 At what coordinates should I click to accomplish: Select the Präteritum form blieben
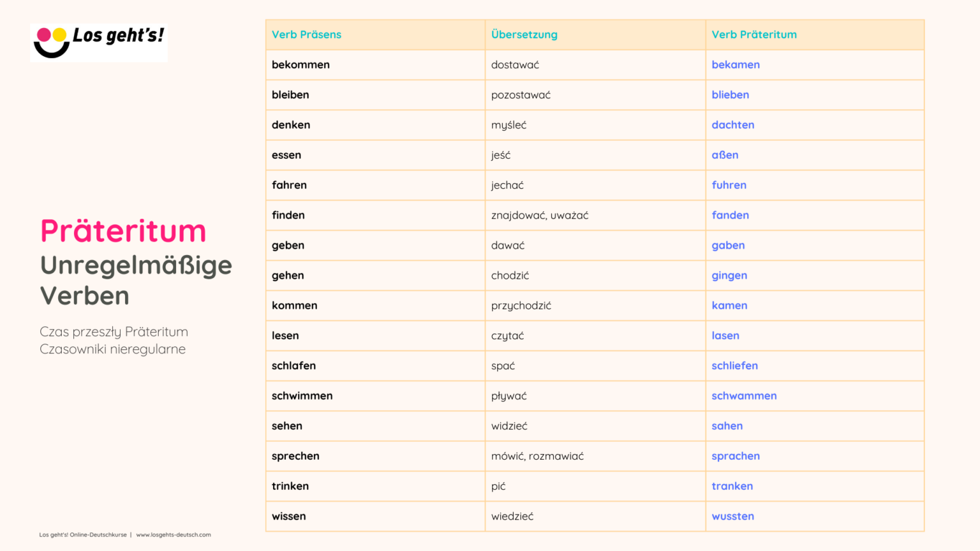click(730, 95)
